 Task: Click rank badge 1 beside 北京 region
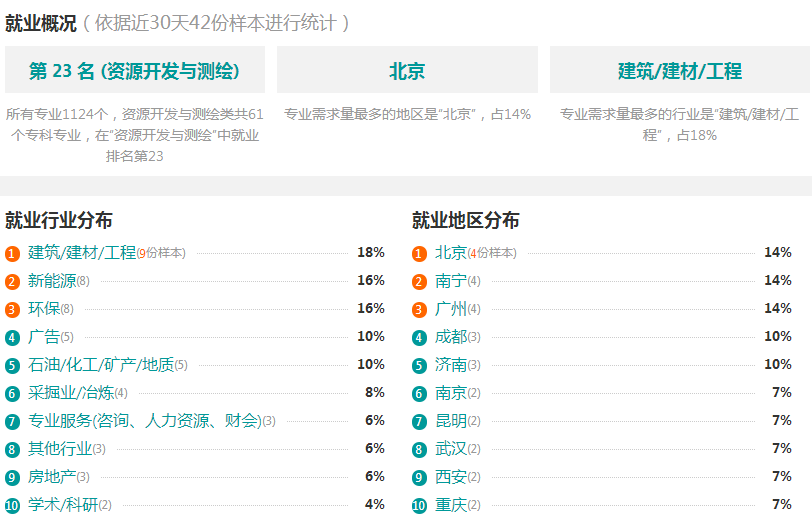[419, 254]
